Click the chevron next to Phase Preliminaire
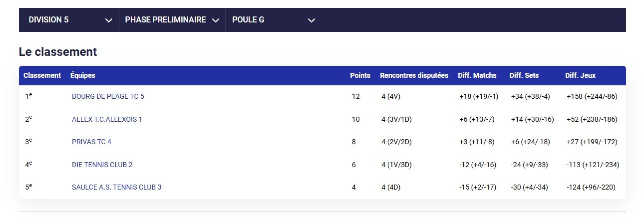 (216, 20)
